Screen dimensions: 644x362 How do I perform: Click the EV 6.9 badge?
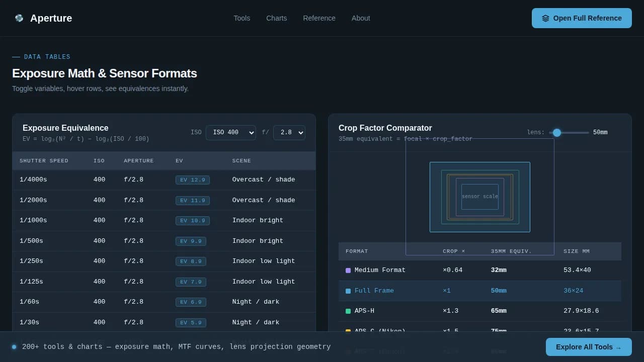pos(191,302)
